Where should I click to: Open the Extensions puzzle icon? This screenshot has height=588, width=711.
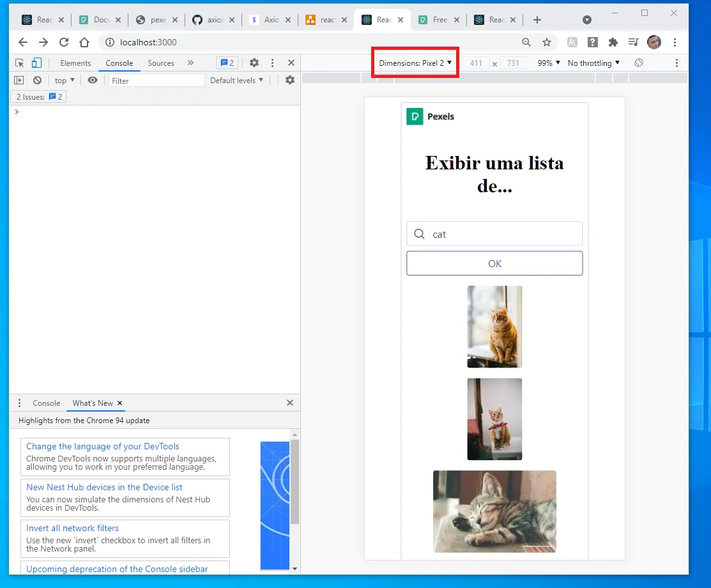[613, 42]
